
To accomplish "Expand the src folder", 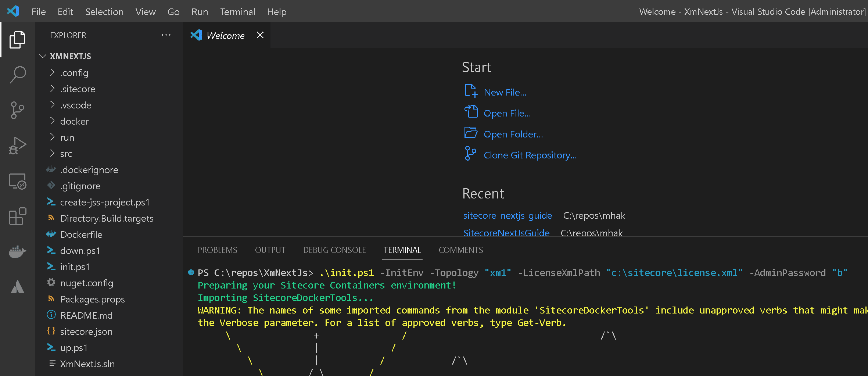I will click(52, 153).
